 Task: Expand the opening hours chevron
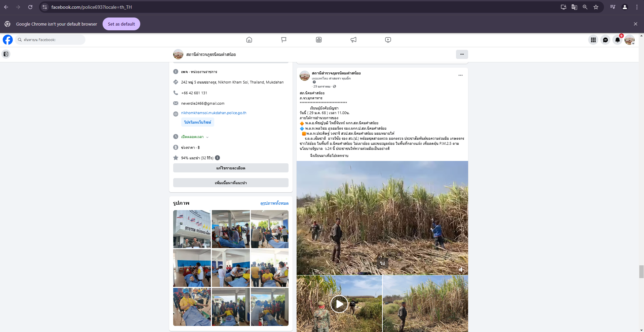pyautogui.click(x=207, y=137)
